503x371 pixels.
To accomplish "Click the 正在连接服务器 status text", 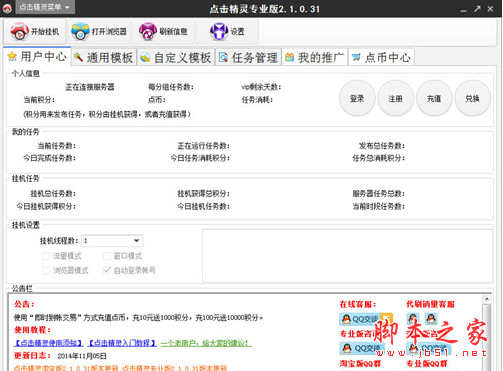I will click(90, 87).
